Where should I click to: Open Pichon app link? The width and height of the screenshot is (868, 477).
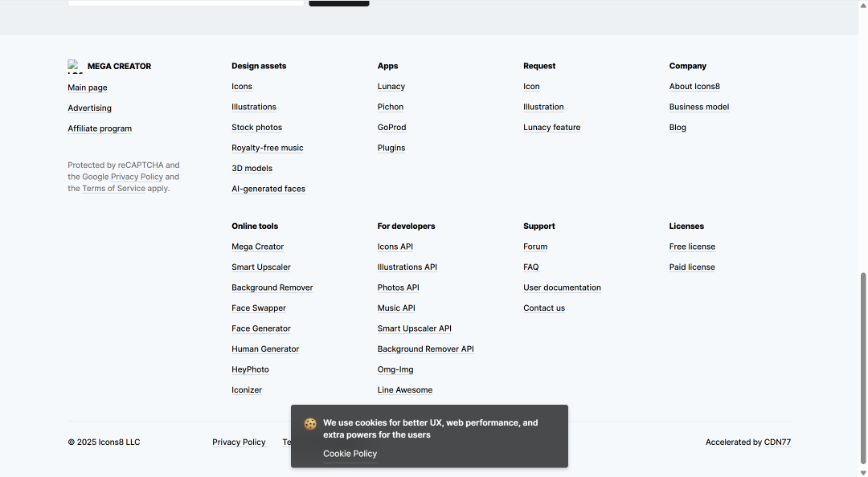click(x=391, y=107)
